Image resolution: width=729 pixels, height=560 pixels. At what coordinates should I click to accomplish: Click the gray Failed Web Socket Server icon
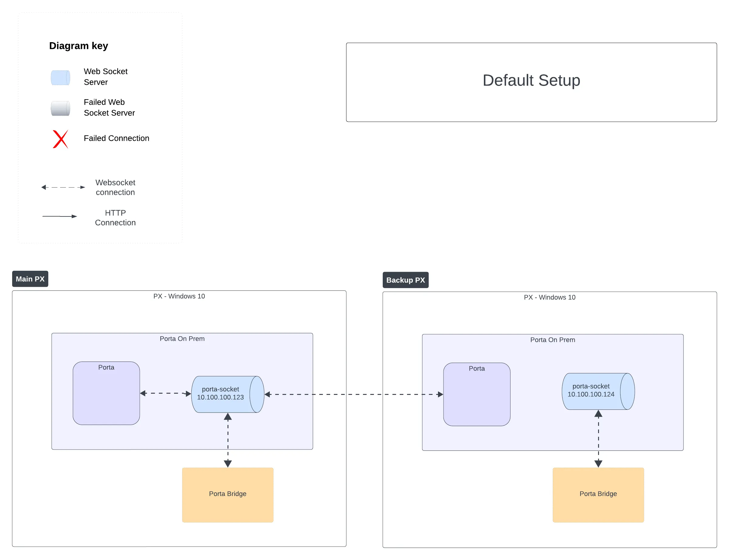coord(60,108)
